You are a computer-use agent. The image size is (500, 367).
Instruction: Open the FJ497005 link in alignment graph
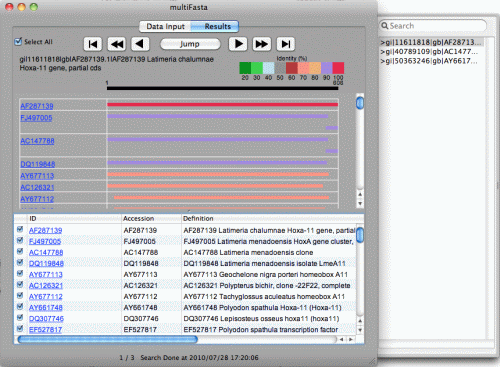click(x=36, y=118)
